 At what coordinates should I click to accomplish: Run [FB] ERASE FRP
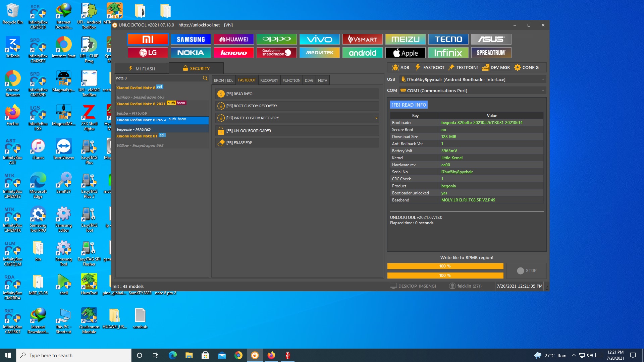pos(297,143)
